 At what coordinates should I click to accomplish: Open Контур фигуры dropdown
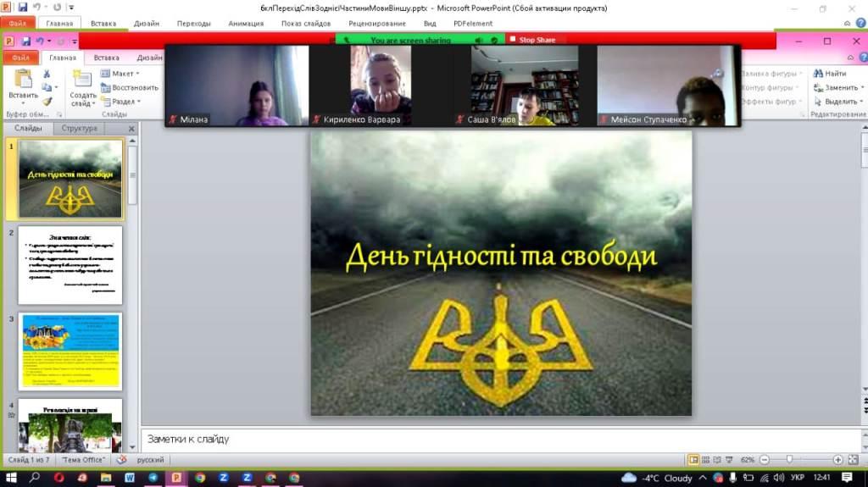coord(771,87)
